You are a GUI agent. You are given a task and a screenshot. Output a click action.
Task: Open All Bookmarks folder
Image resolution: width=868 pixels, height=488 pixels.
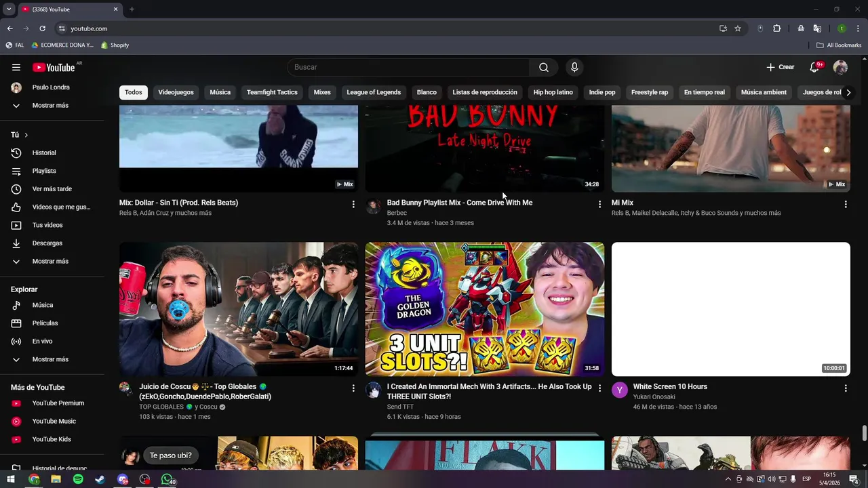839,45
